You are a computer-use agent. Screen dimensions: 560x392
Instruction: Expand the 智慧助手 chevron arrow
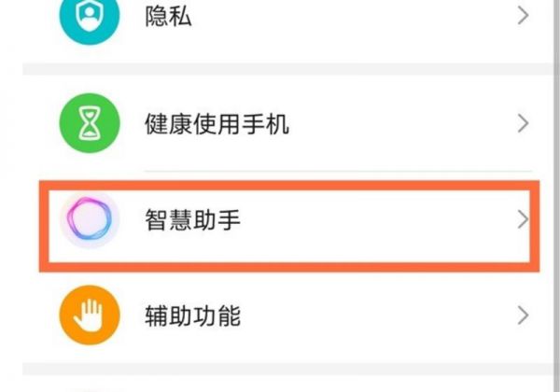[523, 221]
